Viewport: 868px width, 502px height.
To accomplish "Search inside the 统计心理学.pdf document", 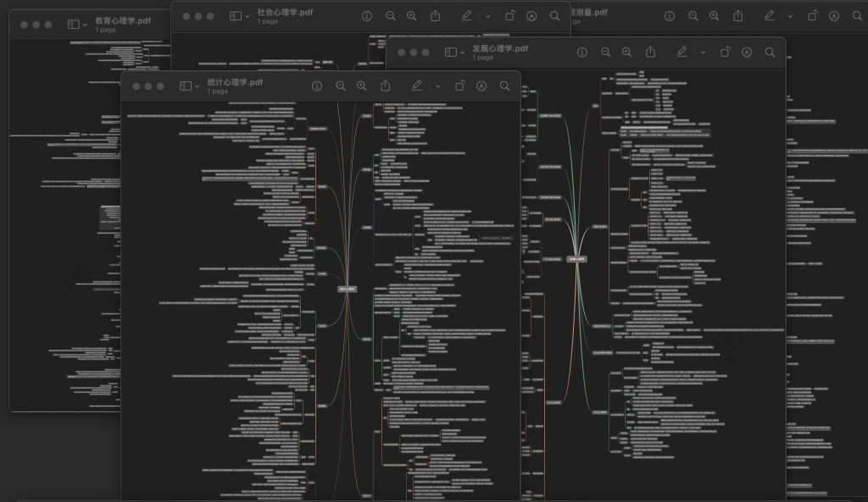I will pos(505,86).
